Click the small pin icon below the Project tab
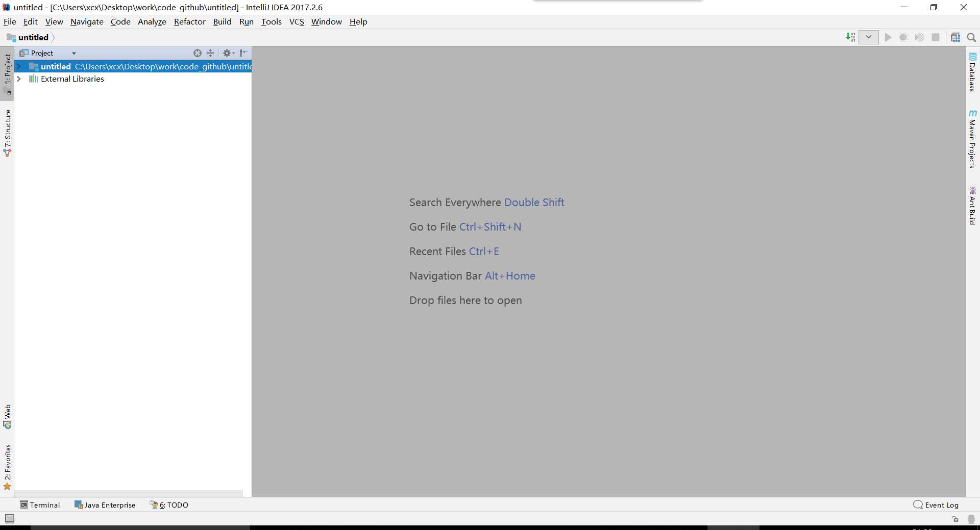This screenshot has height=530, width=980. click(8, 92)
